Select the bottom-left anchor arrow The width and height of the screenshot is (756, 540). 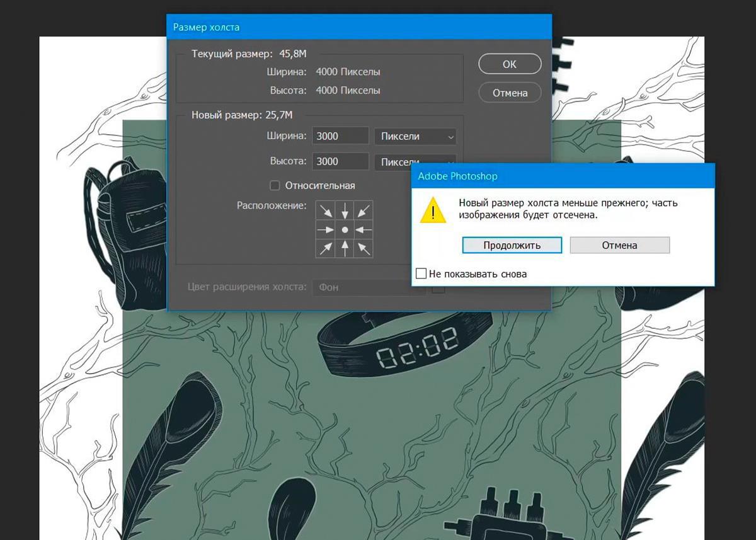tap(325, 248)
